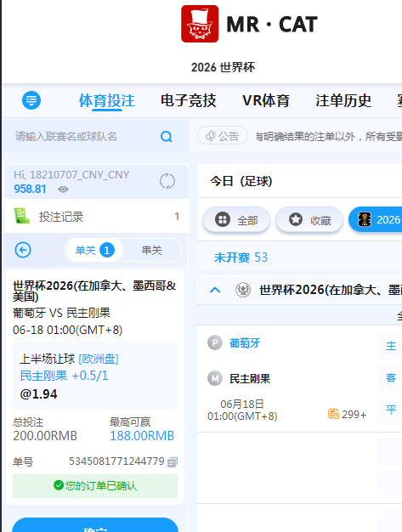This screenshot has height=532, width=402.
Task: Click the username Hi, 18210707_CNY_CNY
Action: tap(71, 175)
